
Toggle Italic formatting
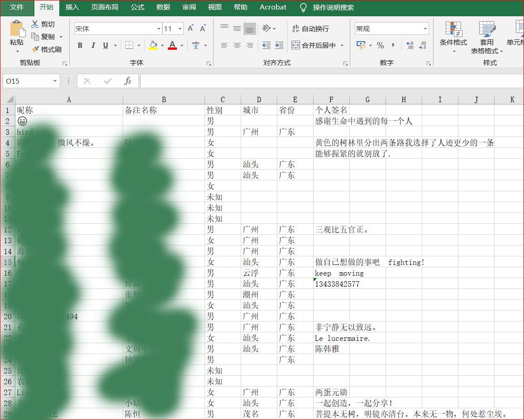(x=93, y=45)
